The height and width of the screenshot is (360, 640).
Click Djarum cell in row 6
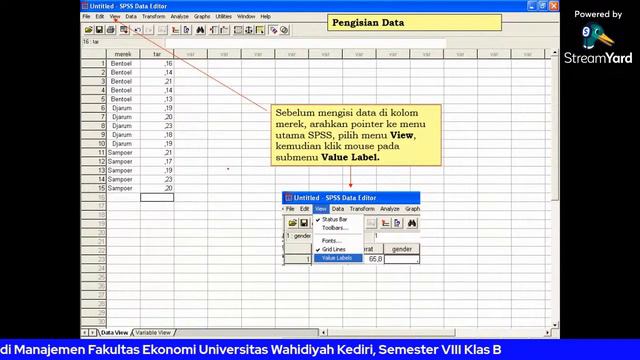[x=123, y=108]
